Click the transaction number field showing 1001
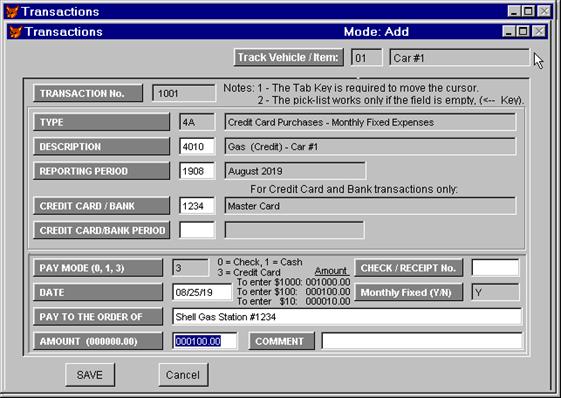The width and height of the screenshot is (561, 398). [x=184, y=93]
